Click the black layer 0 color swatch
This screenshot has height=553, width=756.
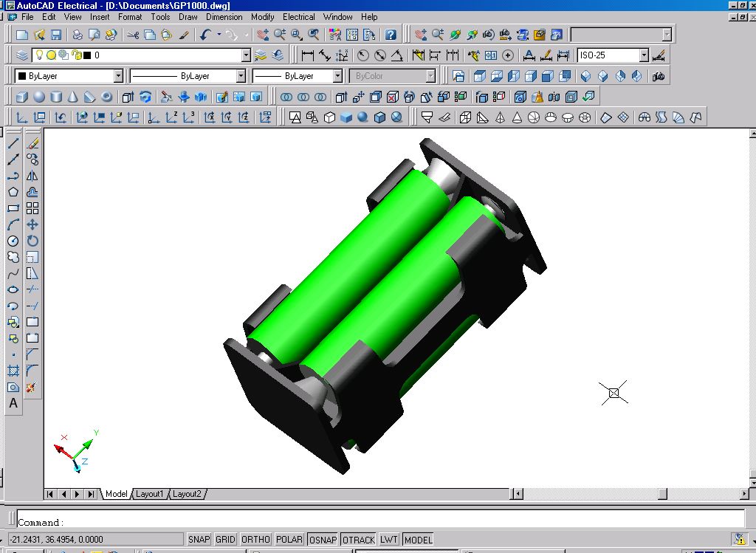(x=87, y=55)
